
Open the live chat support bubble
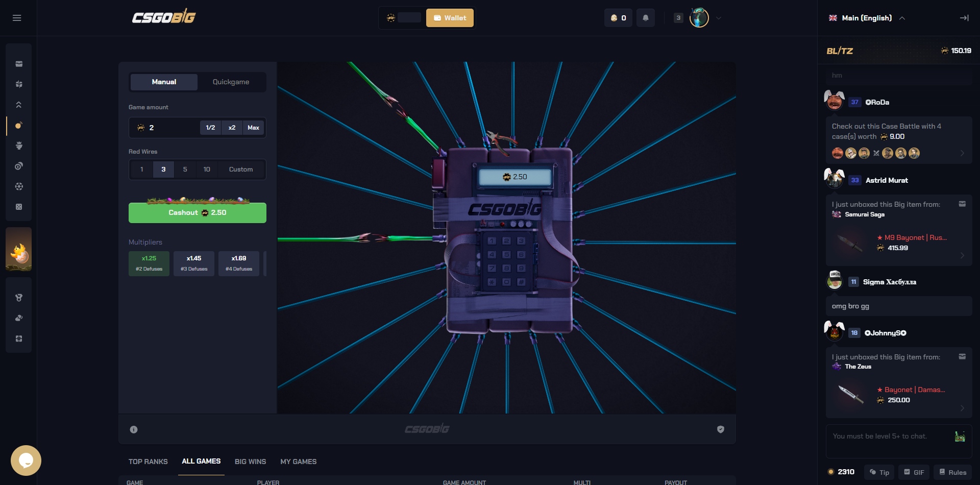click(26, 460)
